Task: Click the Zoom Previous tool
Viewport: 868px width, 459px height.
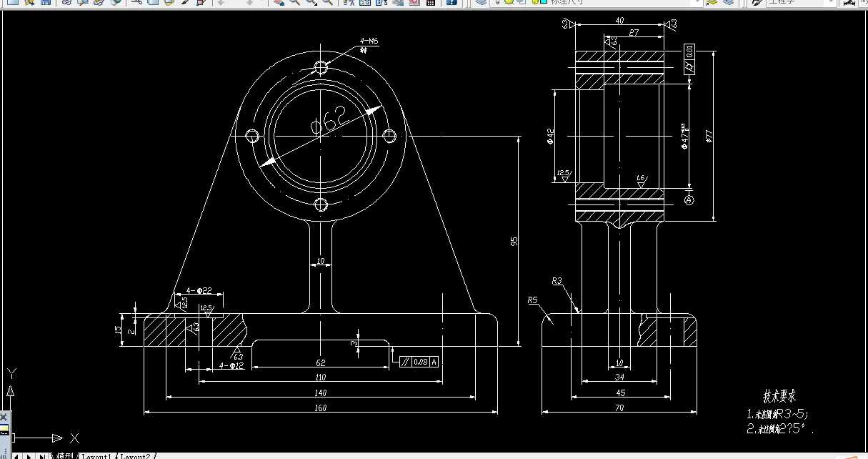Action: (328, 4)
